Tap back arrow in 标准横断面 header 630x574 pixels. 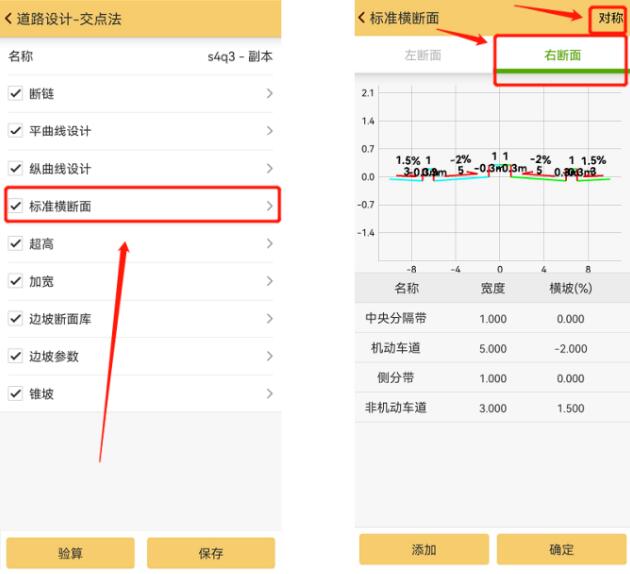point(362,18)
